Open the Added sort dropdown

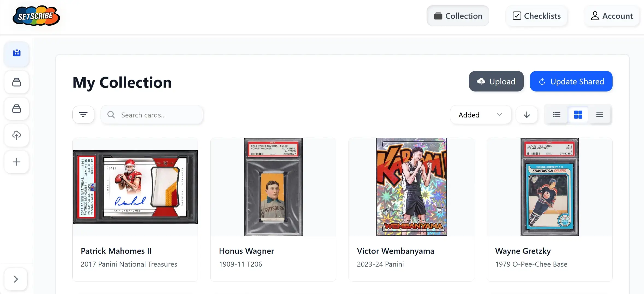click(x=480, y=115)
